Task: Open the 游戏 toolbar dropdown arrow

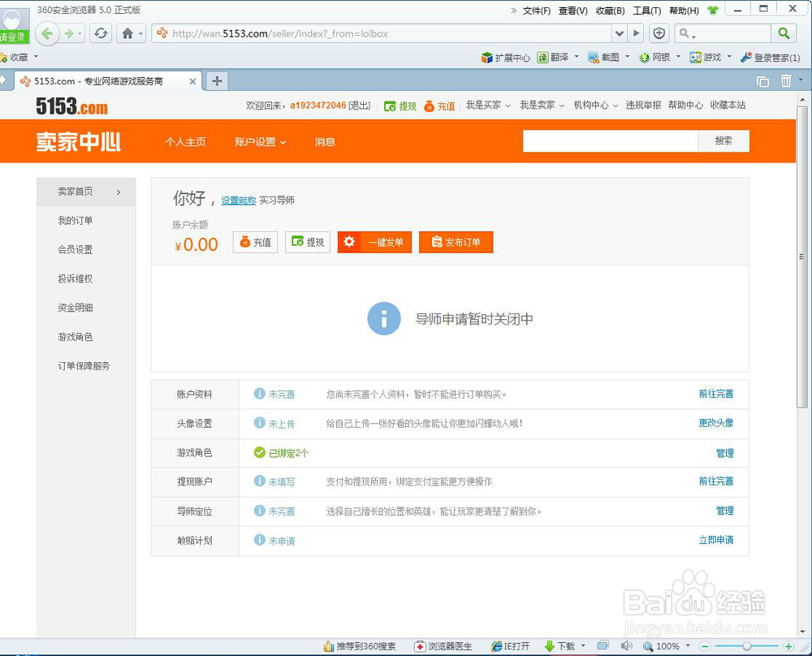Action: (729, 57)
